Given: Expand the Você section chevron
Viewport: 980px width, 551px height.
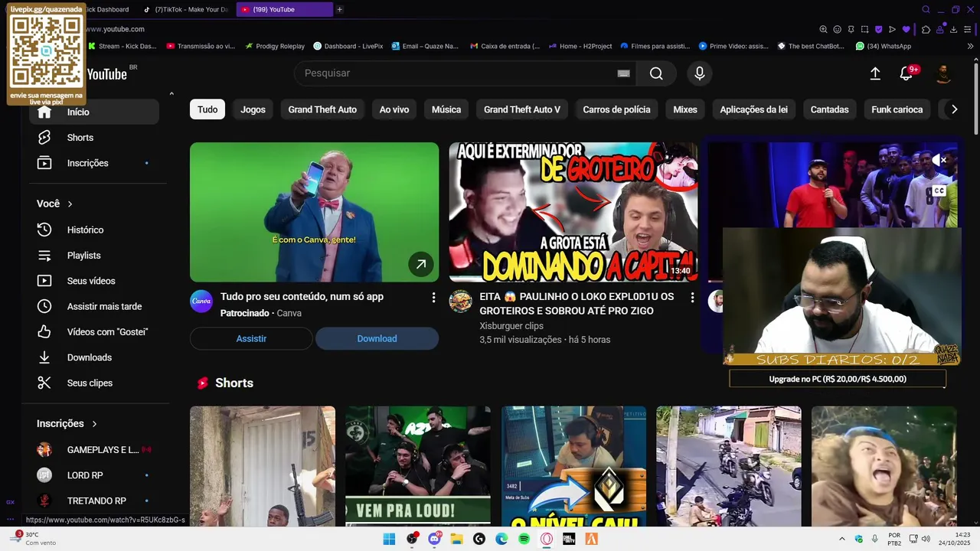Looking at the screenshot, I should click(70, 204).
